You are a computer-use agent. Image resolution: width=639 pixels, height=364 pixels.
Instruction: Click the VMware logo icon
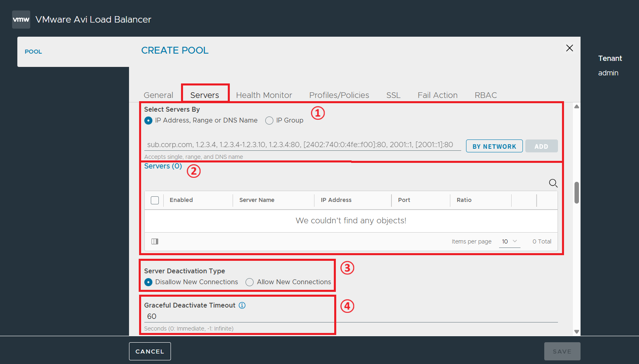(x=21, y=19)
